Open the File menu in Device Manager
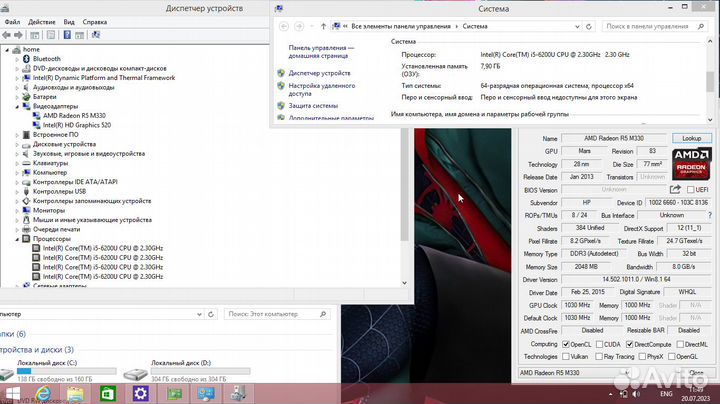Viewport: 720px width, 404px height. 12,22
